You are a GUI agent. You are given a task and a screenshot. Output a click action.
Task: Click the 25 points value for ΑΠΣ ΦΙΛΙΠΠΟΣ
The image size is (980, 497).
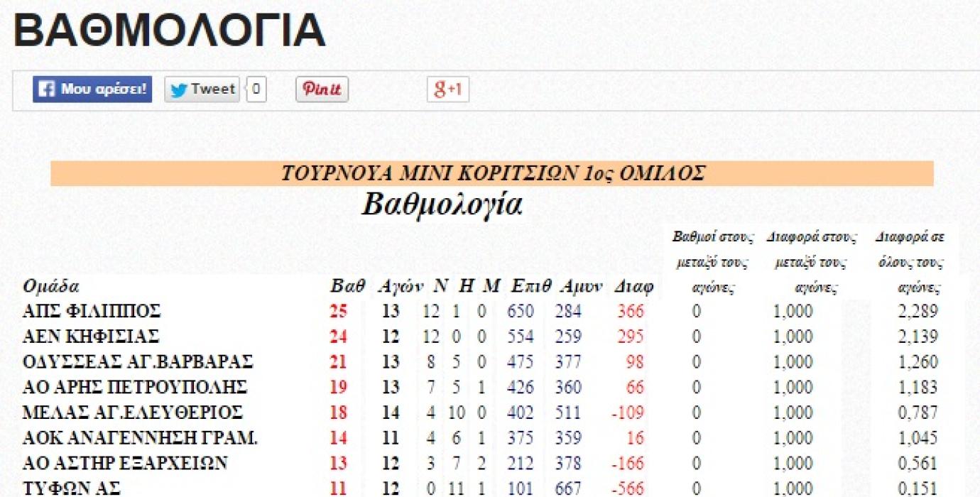coord(338,311)
